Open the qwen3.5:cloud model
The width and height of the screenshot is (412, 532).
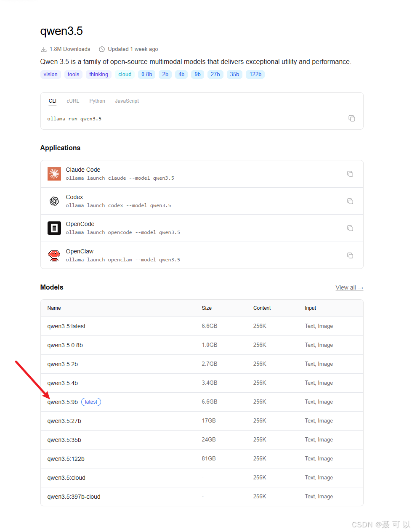point(66,478)
